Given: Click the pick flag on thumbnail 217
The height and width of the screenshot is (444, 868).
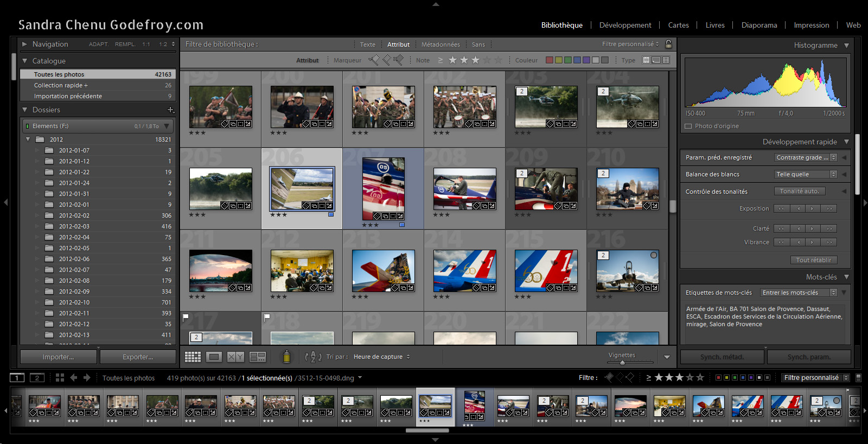Looking at the screenshot, I should click(x=186, y=317).
